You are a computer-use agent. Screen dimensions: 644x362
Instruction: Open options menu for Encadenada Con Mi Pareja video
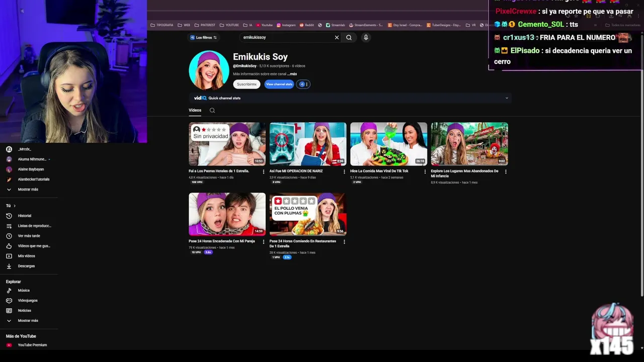263,242
